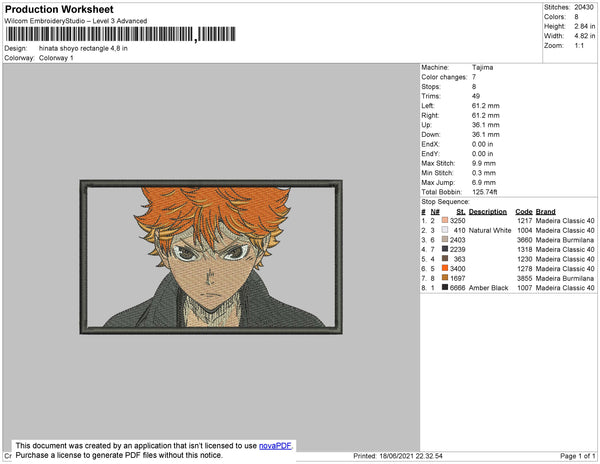Pick the Amber Black color swatch
The image size is (600, 464).
coord(445,287)
